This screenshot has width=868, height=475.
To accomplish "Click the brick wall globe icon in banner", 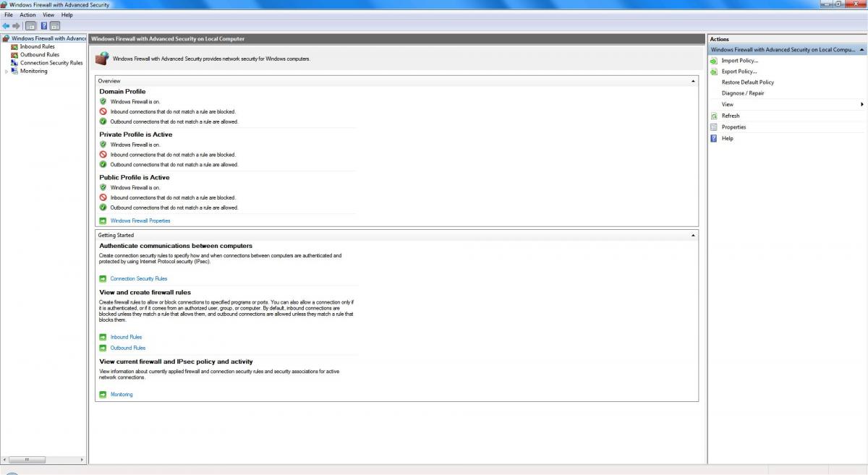I will pyautogui.click(x=103, y=58).
